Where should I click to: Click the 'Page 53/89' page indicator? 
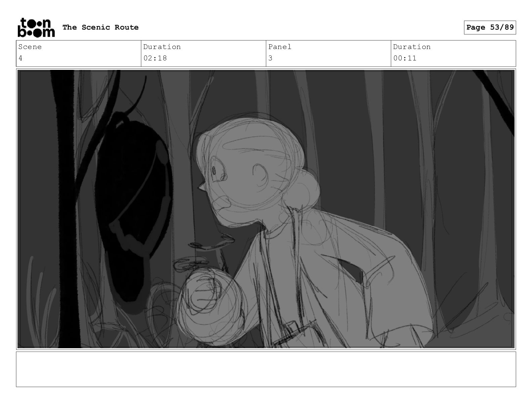(490, 27)
